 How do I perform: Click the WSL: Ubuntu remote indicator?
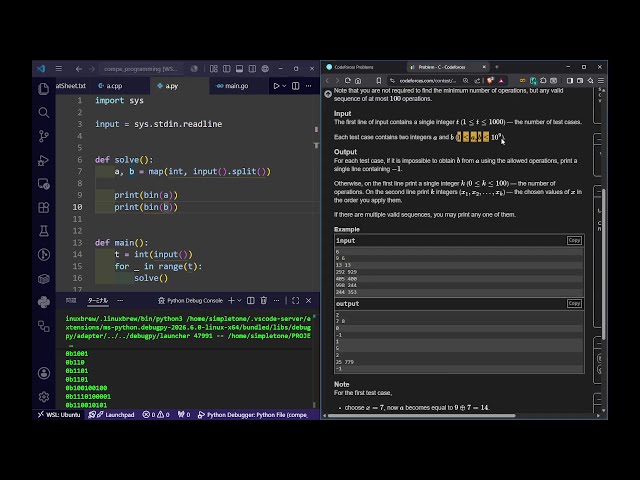[59, 415]
